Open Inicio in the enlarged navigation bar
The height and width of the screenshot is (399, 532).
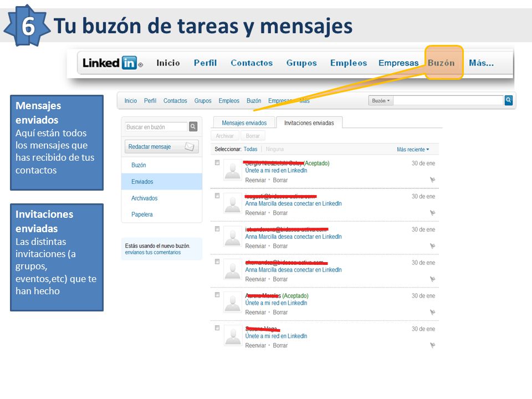point(168,63)
